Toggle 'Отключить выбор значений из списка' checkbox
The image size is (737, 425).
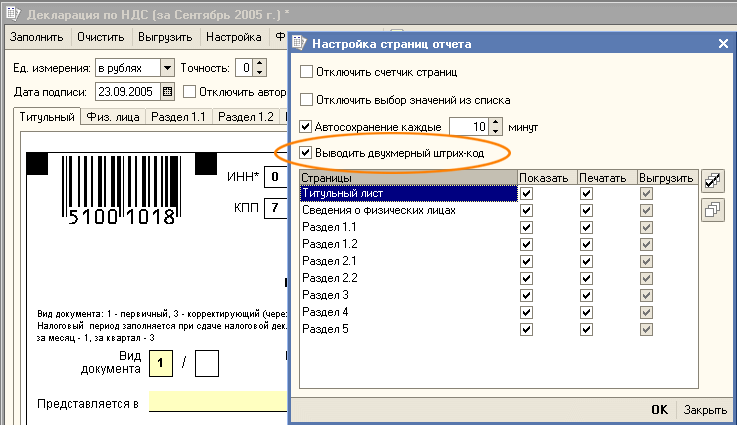tap(307, 100)
